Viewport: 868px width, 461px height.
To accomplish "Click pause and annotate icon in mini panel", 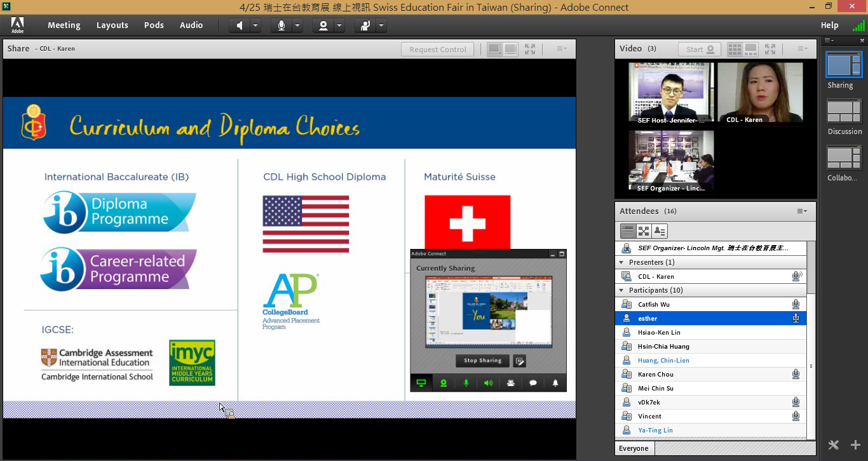I will tap(520, 361).
